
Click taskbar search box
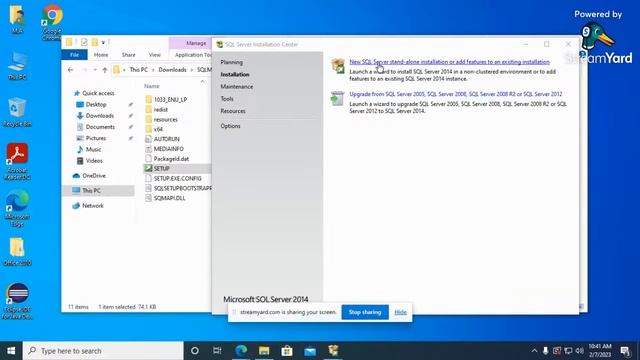103,351
